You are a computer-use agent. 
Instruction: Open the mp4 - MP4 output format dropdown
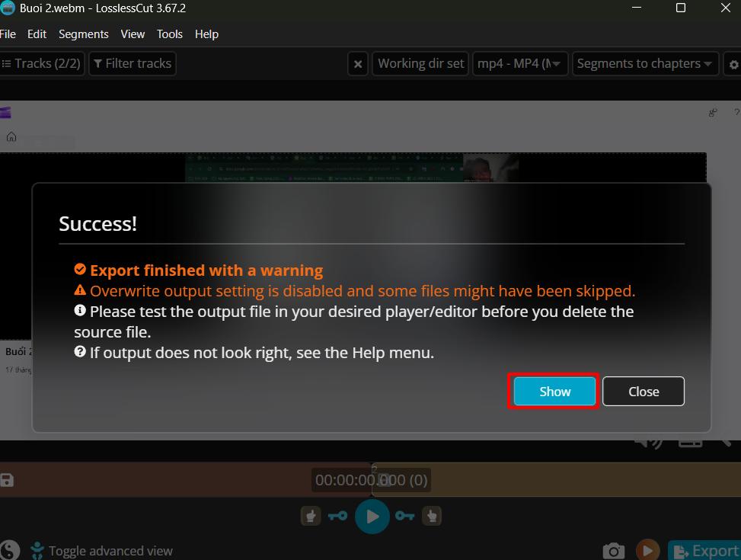520,63
